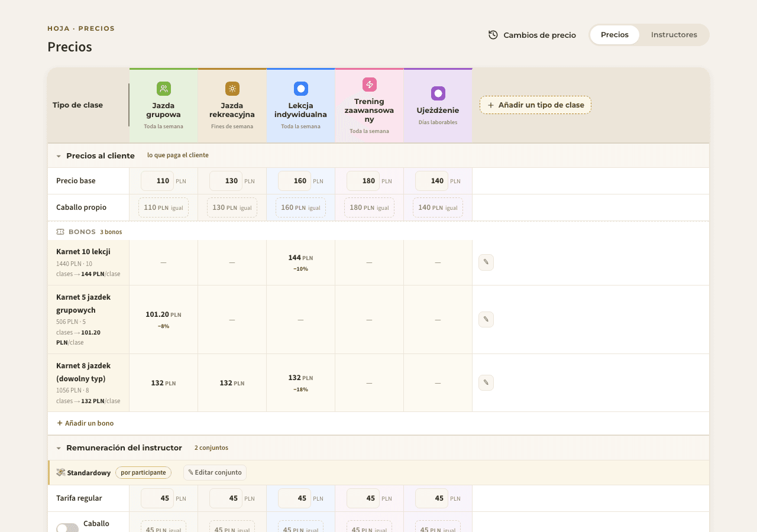
Task: Click the 144 PLN −10% bono cell
Action: pos(301,262)
